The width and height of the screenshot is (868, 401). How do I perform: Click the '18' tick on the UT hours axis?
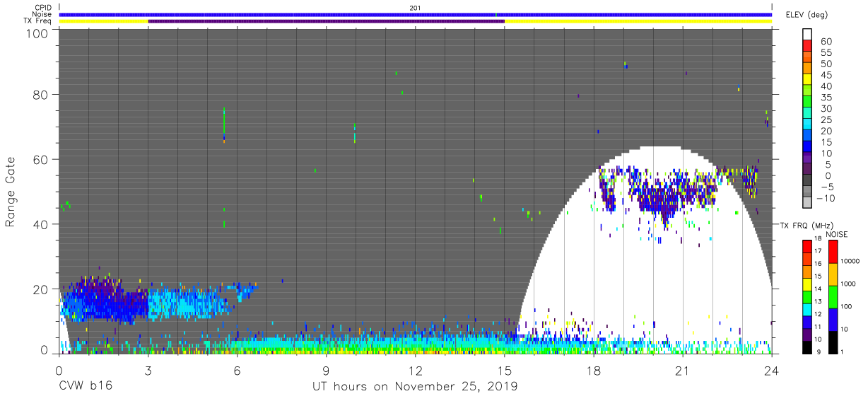tap(594, 369)
